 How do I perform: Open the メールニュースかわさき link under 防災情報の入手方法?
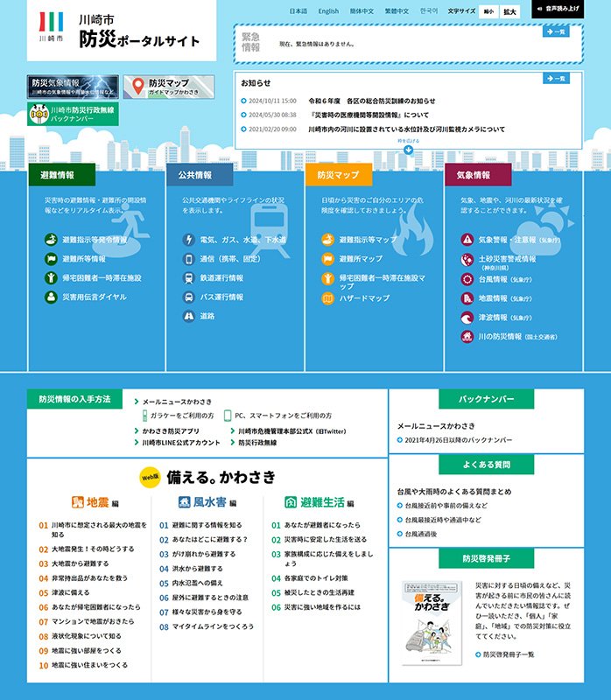pos(177,402)
